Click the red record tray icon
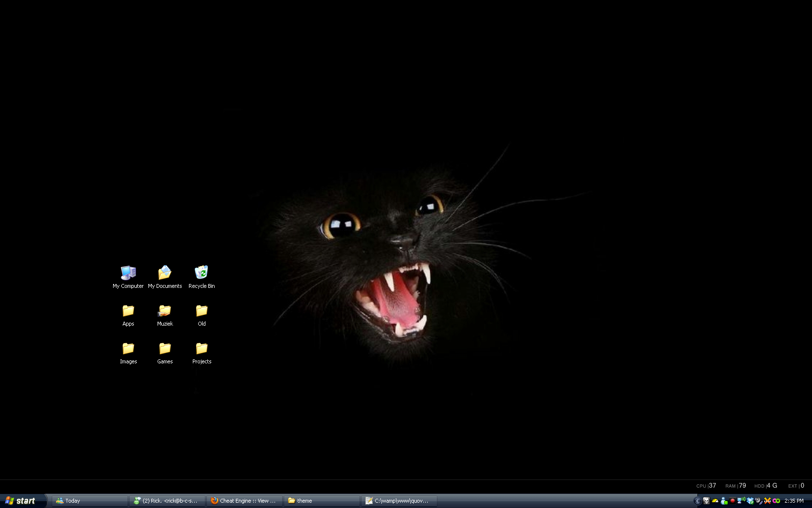The image size is (812, 508). pos(733,501)
